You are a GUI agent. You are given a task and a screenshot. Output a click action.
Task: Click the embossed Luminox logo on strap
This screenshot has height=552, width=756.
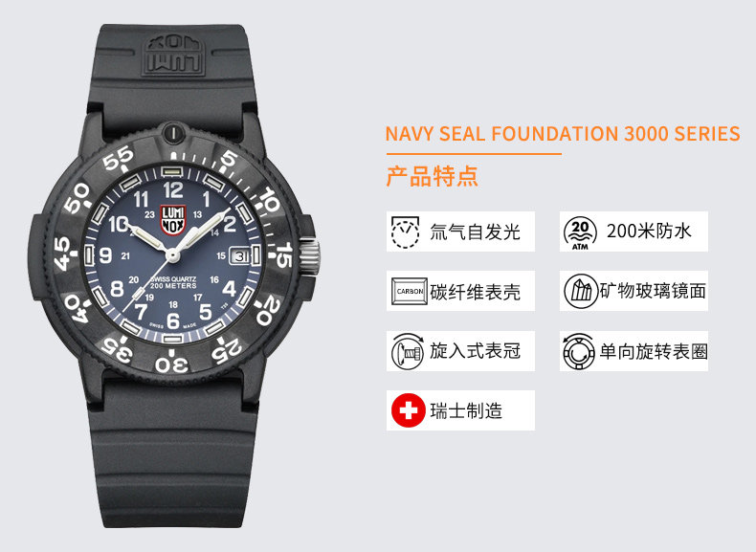(173, 55)
